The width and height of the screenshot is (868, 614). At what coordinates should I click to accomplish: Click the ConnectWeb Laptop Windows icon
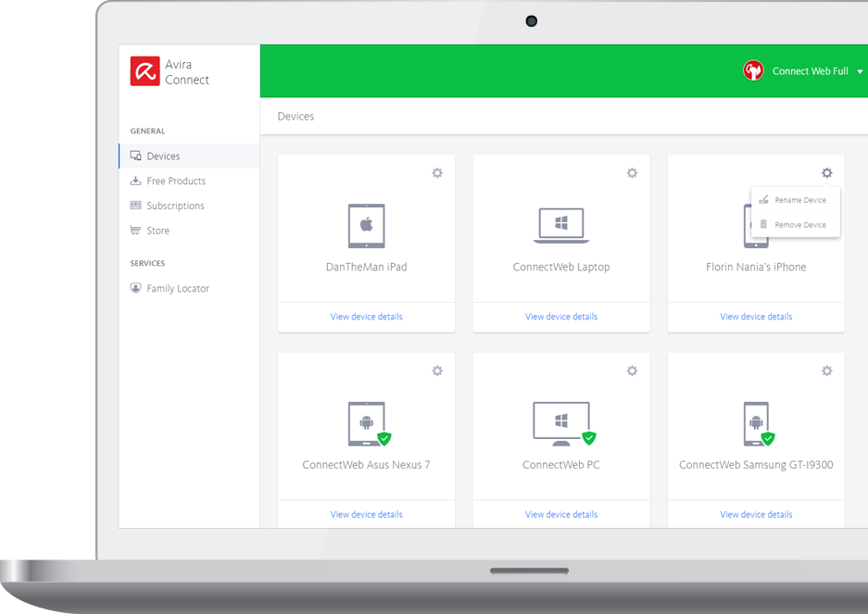(x=561, y=225)
